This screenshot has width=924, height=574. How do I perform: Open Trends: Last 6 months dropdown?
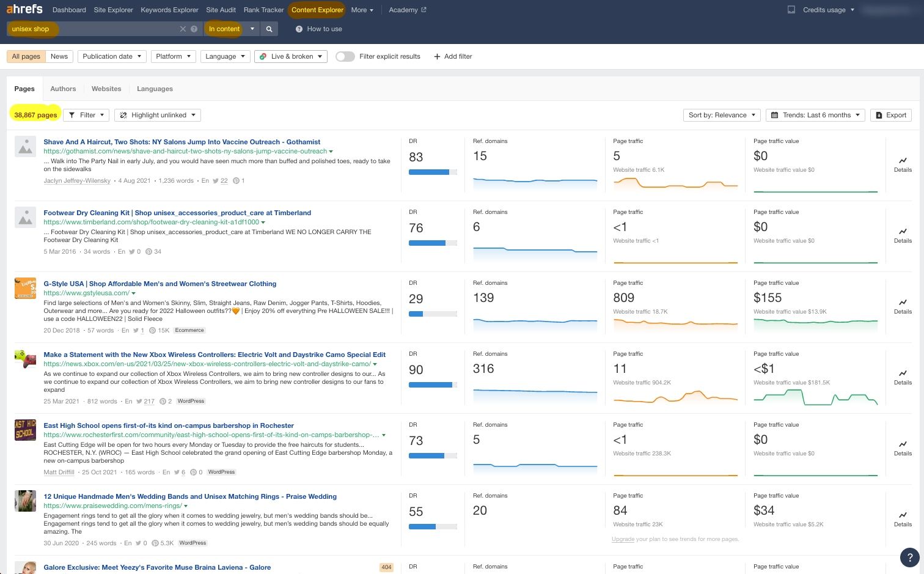[815, 115]
